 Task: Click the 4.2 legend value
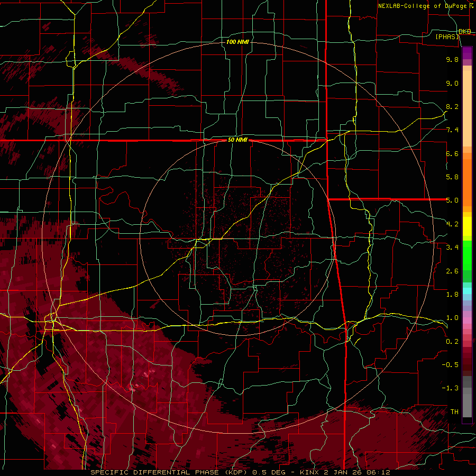point(452,224)
